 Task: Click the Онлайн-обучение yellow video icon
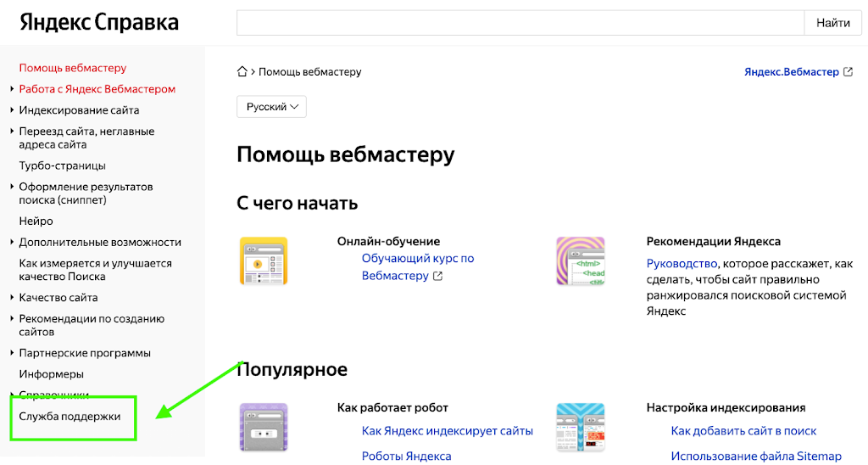pyautogui.click(x=264, y=261)
